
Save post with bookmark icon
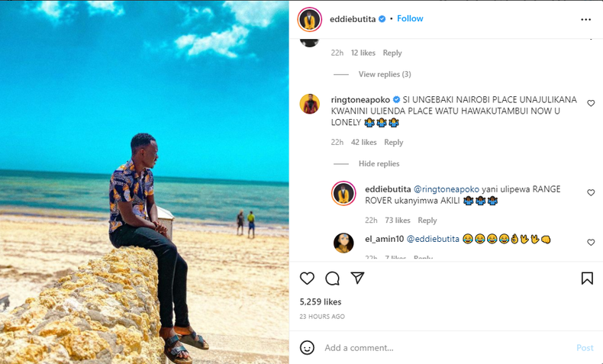(x=587, y=279)
